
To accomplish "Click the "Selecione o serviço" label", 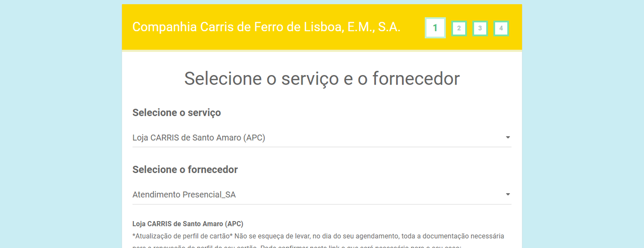I will pyautogui.click(x=176, y=112).
